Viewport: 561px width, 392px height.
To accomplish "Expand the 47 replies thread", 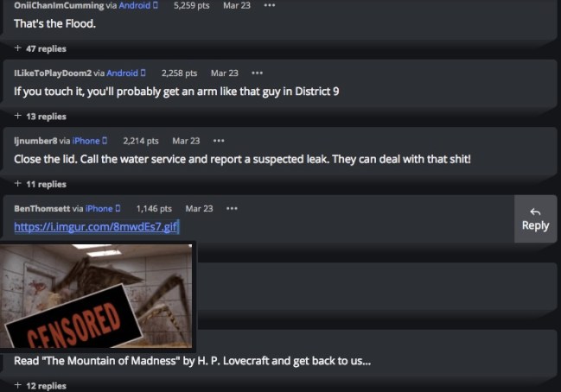I will point(41,48).
